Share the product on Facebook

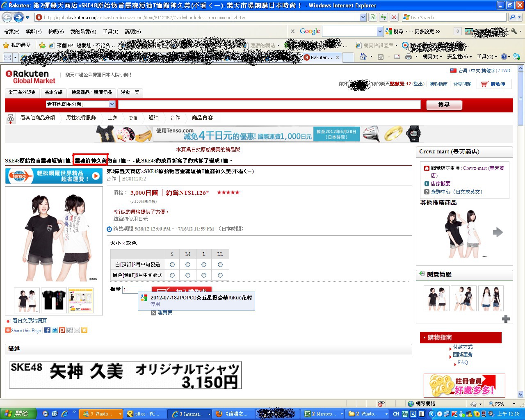coord(47,330)
